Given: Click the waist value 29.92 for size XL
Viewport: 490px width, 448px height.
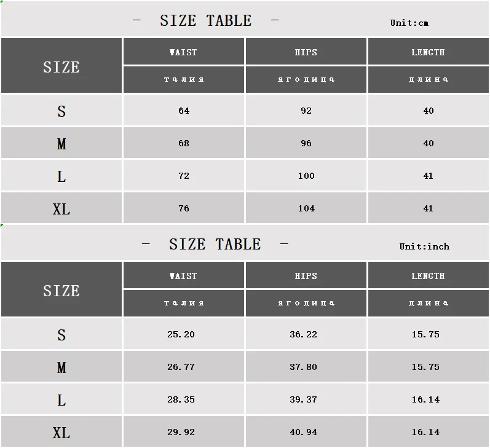Looking at the screenshot, I should coord(181,432).
